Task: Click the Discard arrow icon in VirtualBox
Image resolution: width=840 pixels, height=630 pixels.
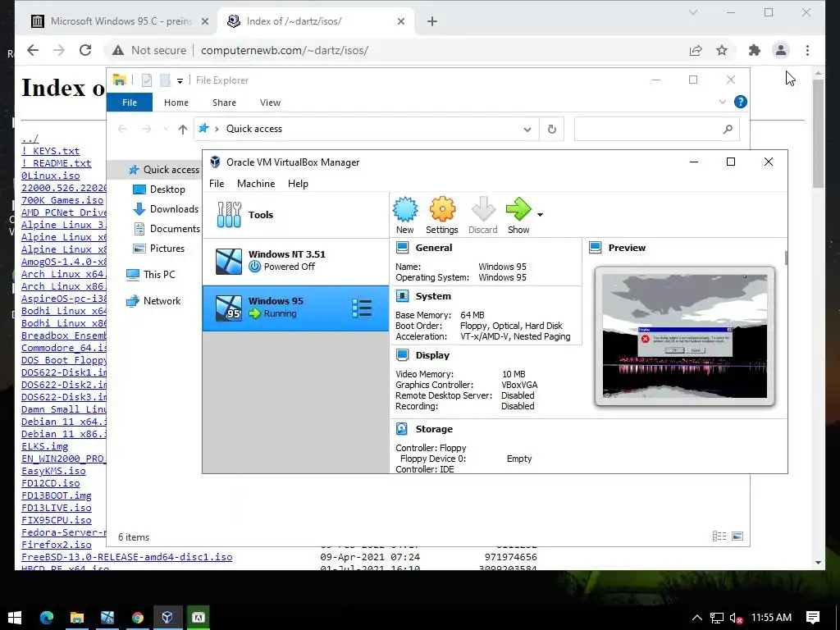Action: click(x=482, y=216)
